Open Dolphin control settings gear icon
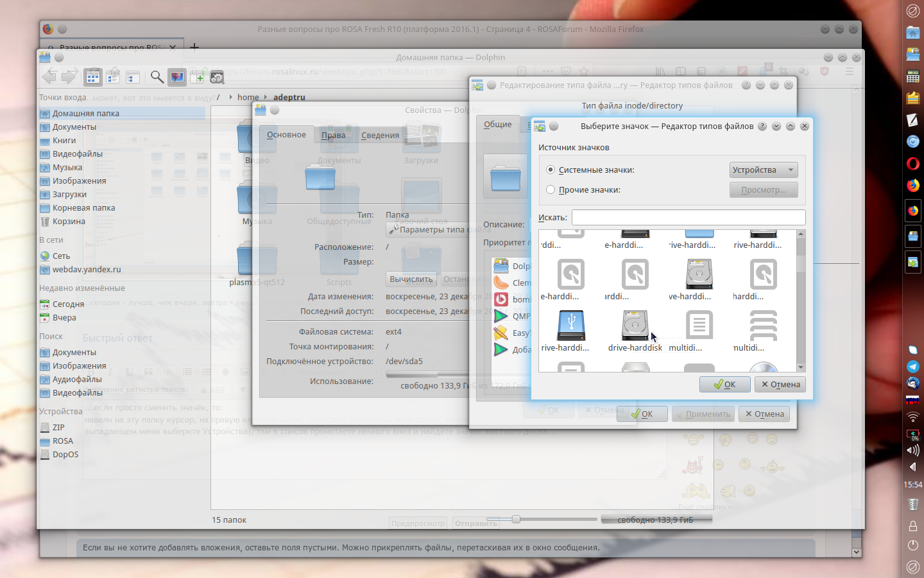Screen dimensions: 924x578 [217, 77]
